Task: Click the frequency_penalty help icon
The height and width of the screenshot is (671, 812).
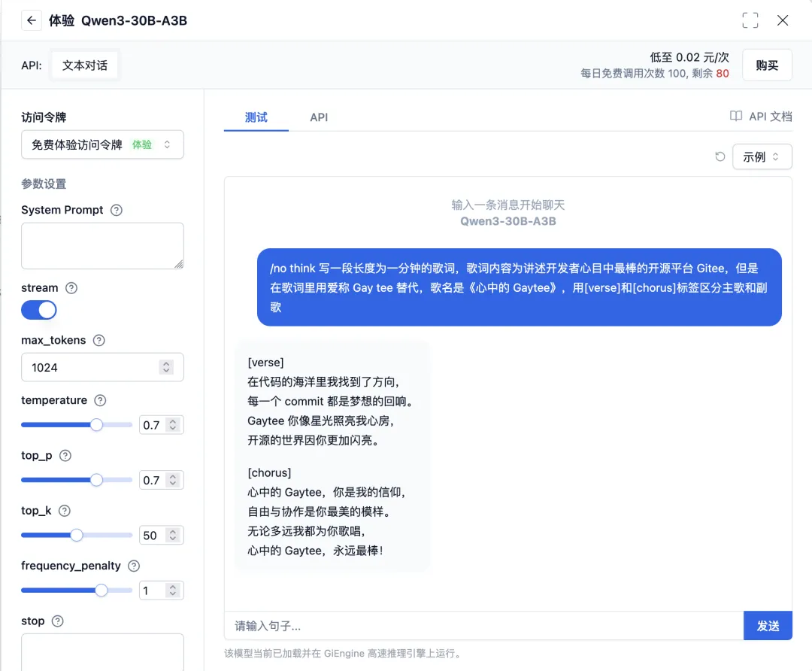Action: [x=133, y=566]
